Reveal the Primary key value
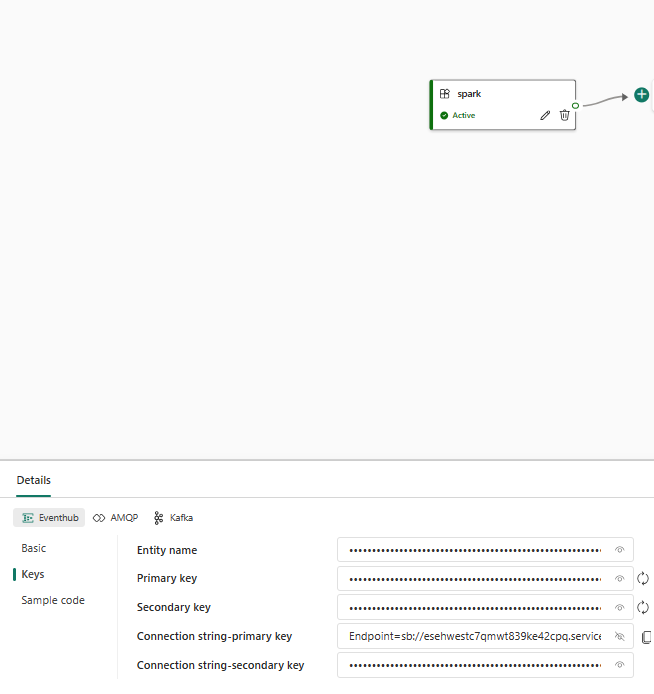The height and width of the screenshot is (694, 654). click(619, 578)
